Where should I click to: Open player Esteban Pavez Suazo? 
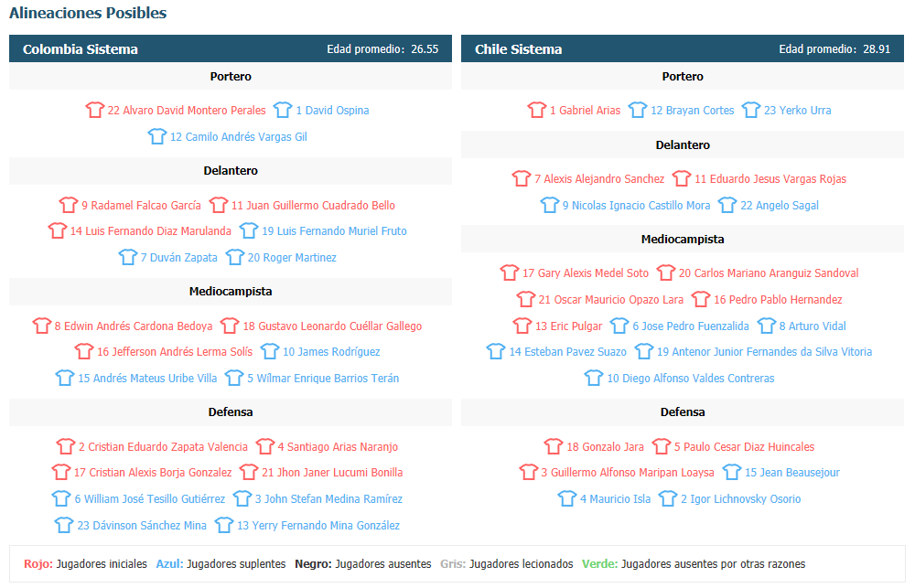pyautogui.click(x=568, y=352)
